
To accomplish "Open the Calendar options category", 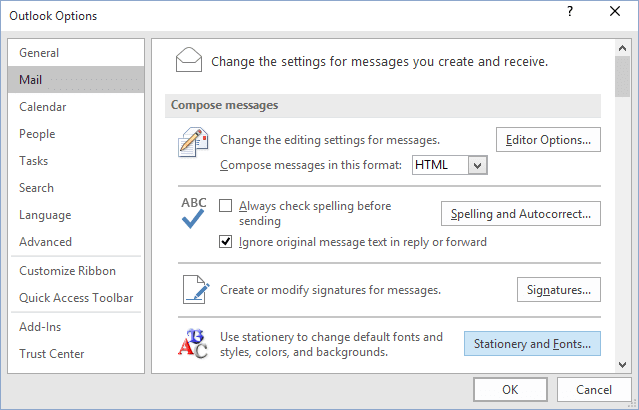I will (x=76, y=107).
